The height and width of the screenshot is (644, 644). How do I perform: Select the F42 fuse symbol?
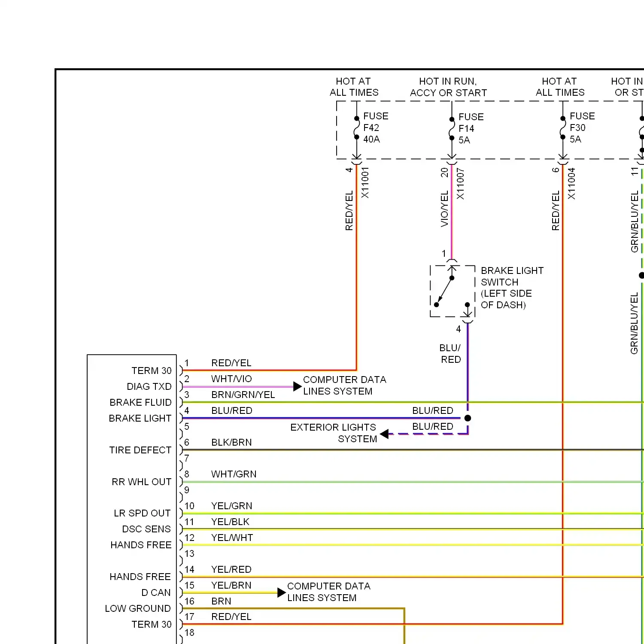[356, 128]
